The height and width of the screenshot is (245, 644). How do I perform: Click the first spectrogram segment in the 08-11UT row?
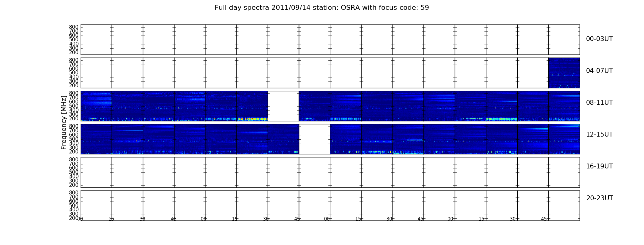click(x=96, y=106)
